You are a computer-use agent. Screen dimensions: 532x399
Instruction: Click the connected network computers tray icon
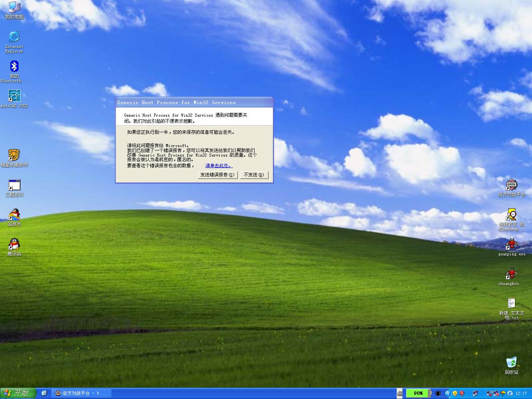point(475,393)
